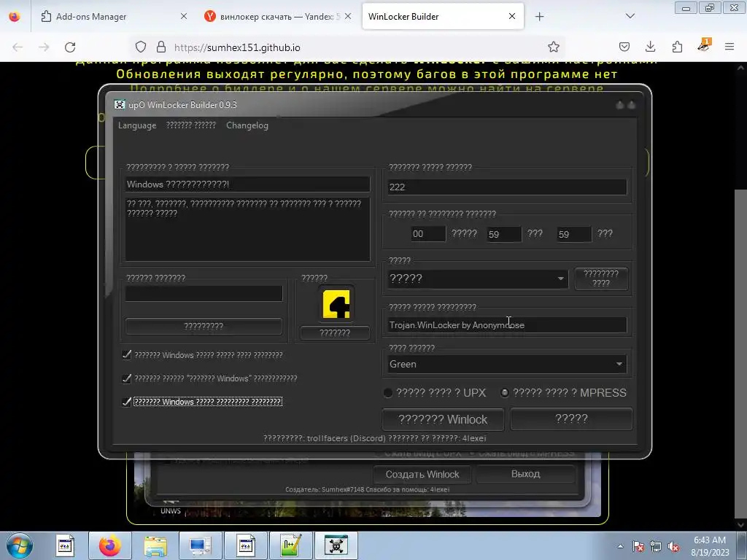The height and width of the screenshot is (560, 747).
Task: Click the network tray icon
Action: click(656, 546)
